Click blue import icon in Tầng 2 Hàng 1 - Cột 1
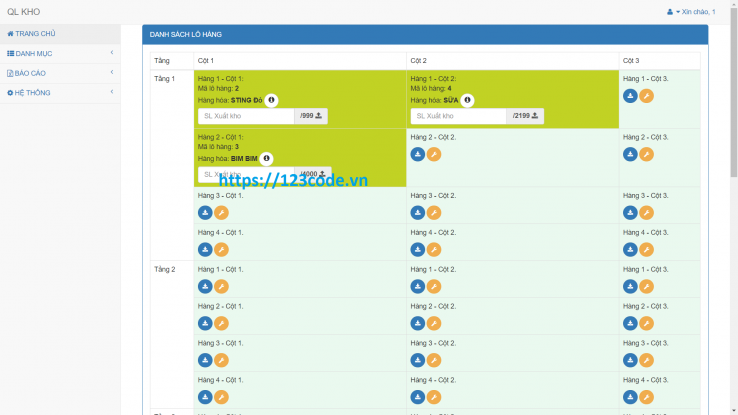The image size is (738, 415). coord(204,286)
